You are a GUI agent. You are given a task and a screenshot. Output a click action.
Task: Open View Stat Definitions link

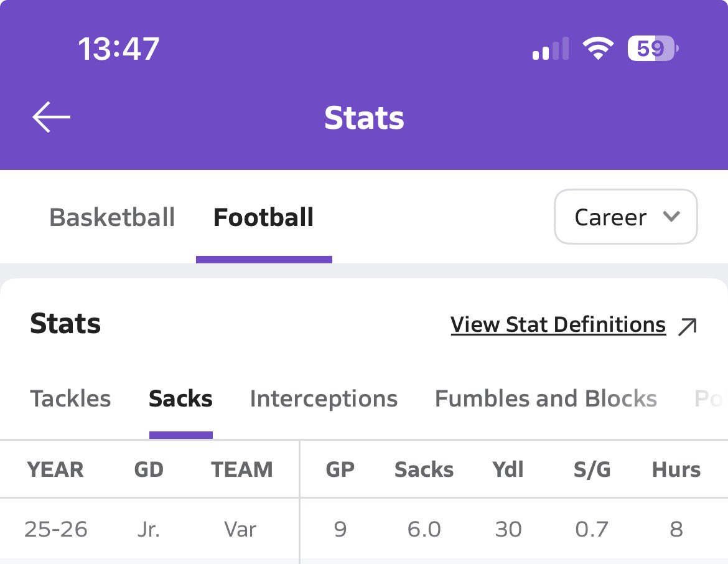[x=558, y=325]
